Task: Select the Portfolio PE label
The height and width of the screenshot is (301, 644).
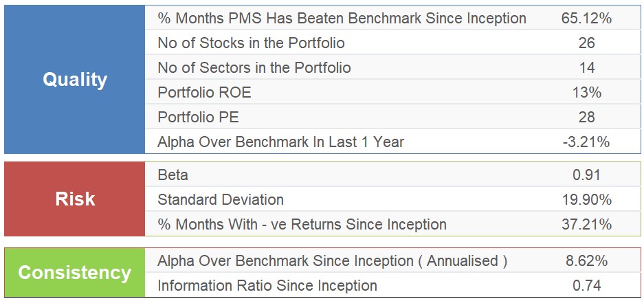Action: point(198,117)
